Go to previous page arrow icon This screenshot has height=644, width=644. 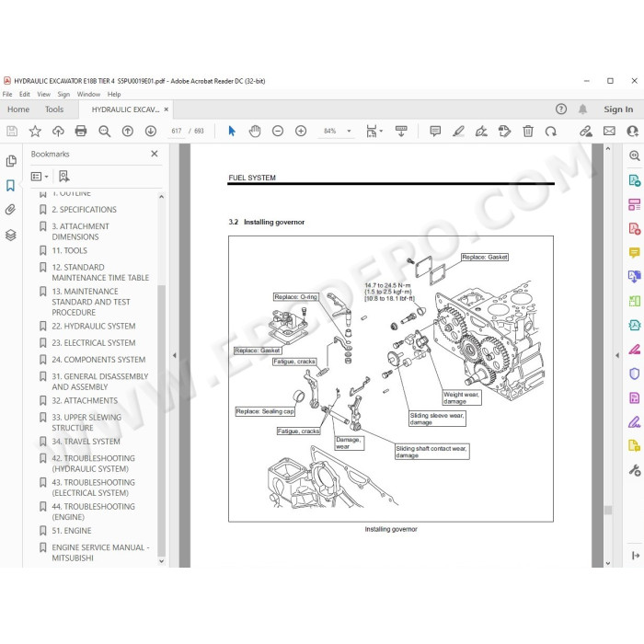click(x=128, y=131)
